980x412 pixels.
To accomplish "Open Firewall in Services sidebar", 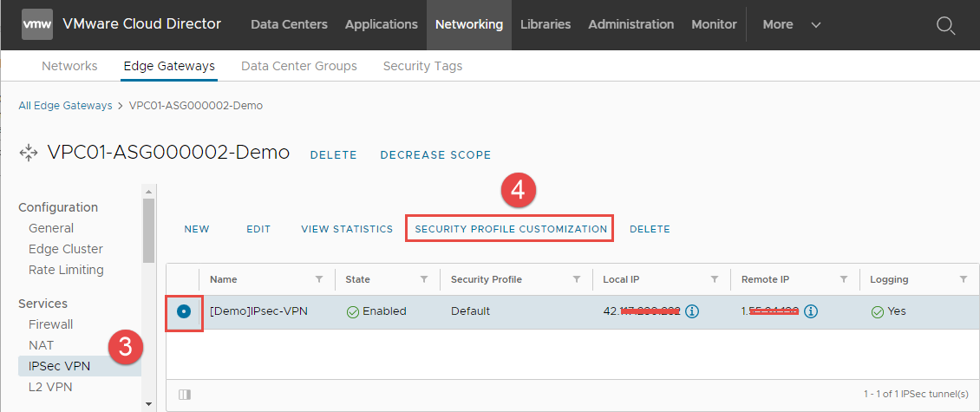I will coord(50,324).
